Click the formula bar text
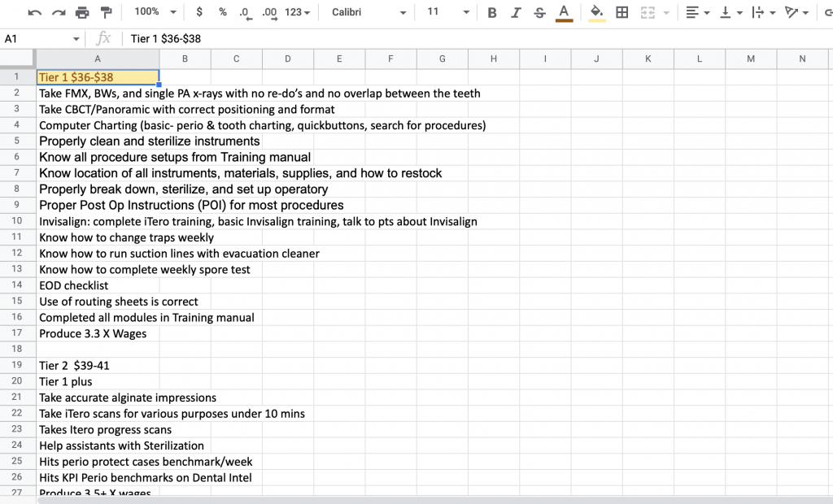 [x=166, y=39]
